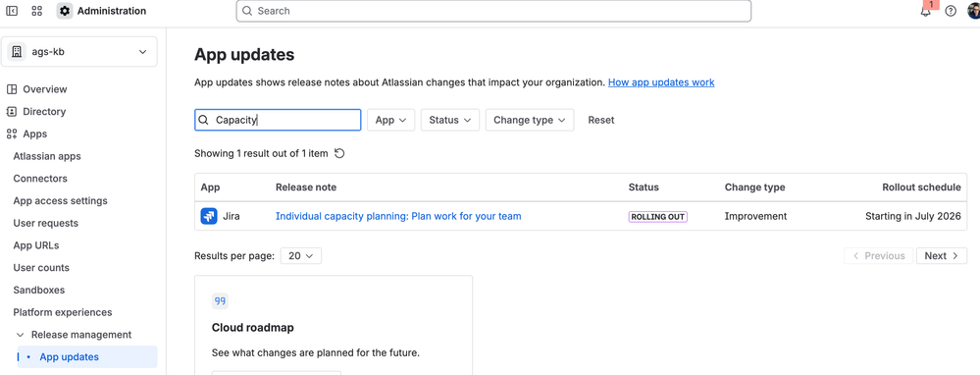The height and width of the screenshot is (375, 980).
Task: Reset the applied filters
Action: click(601, 120)
